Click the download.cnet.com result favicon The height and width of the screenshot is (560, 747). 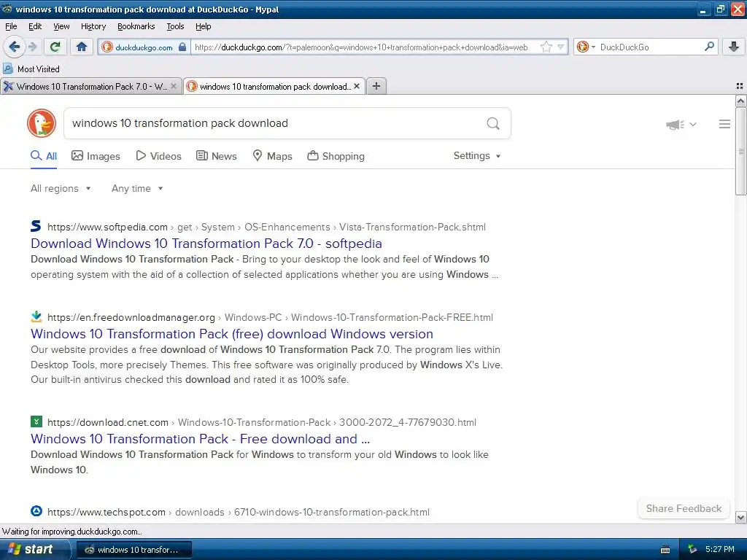coord(36,421)
